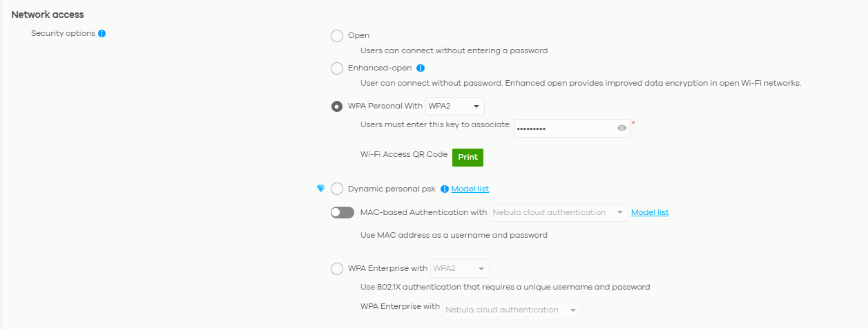Open the WPA Enterprise WPA2 dropdown
Viewport: 868px width, 329px height.
(459, 269)
